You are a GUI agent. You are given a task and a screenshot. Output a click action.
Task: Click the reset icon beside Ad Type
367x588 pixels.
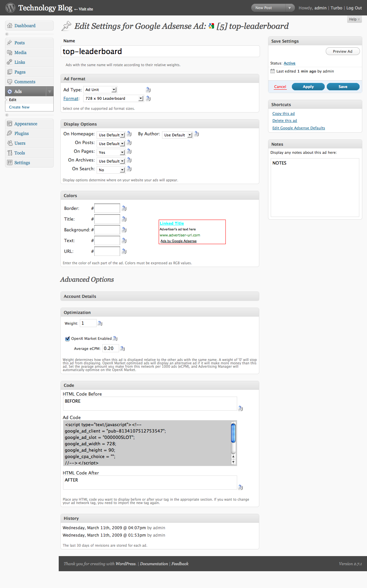click(148, 90)
